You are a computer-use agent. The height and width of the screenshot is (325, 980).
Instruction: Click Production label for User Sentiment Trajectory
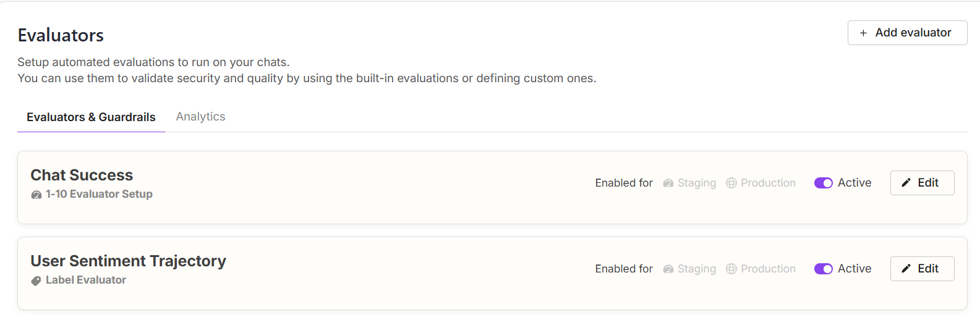click(x=768, y=269)
